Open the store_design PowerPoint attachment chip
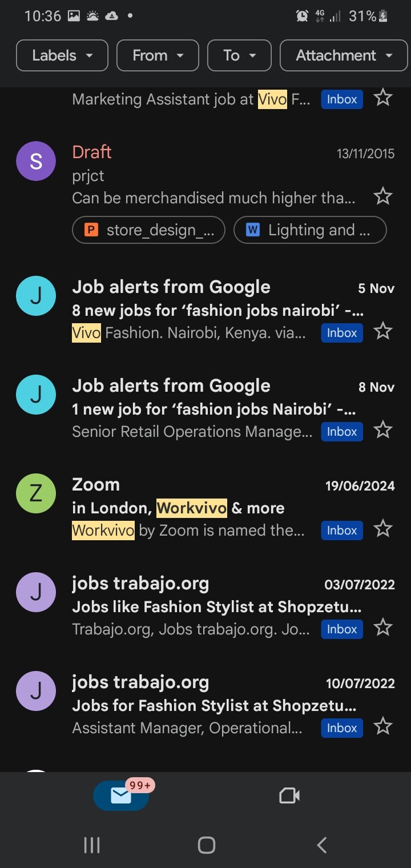411x868 pixels. pyautogui.click(x=149, y=230)
